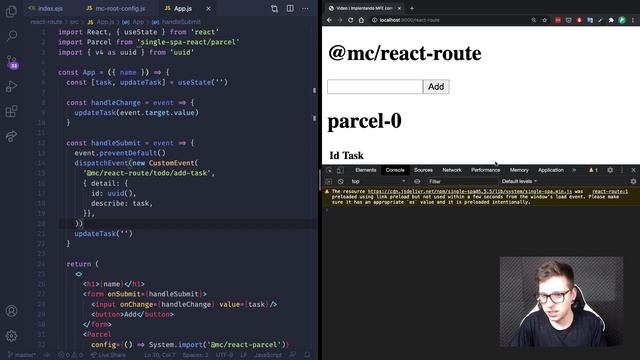Open the Run and Debug view

11,87
